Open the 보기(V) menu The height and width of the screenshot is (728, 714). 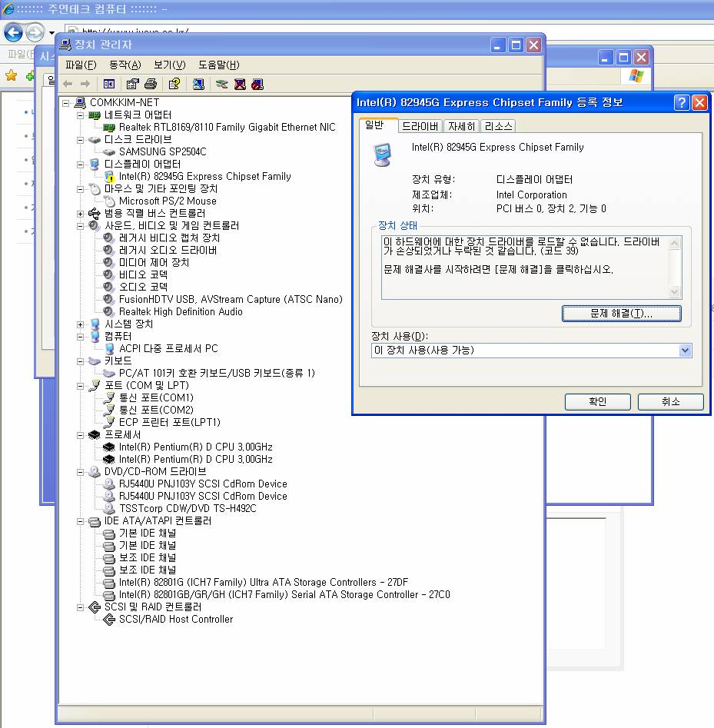click(x=169, y=65)
